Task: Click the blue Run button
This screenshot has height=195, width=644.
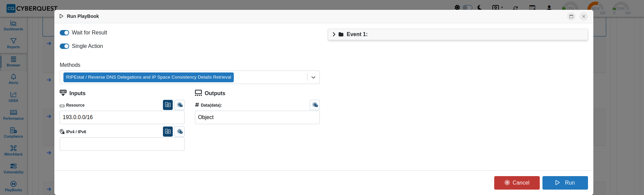Action: pyautogui.click(x=565, y=183)
